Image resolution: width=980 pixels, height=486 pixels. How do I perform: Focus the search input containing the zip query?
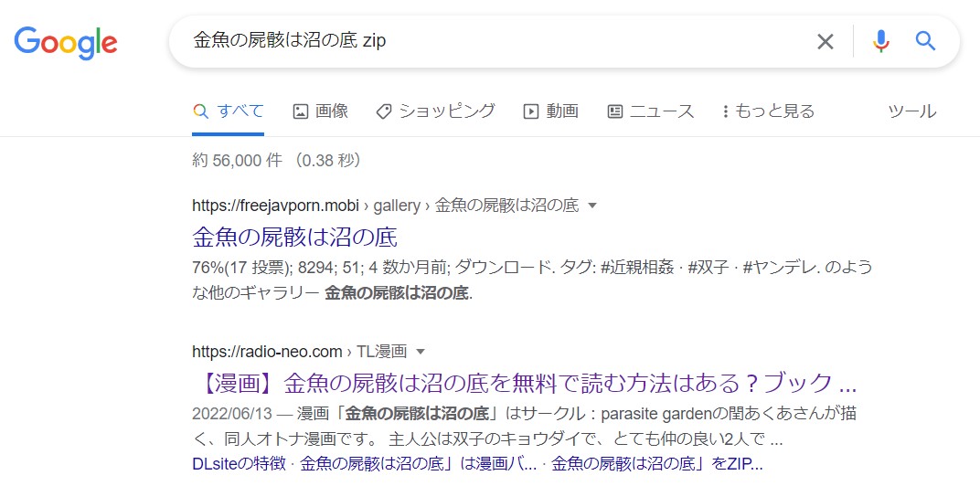pyautogui.click(x=494, y=42)
